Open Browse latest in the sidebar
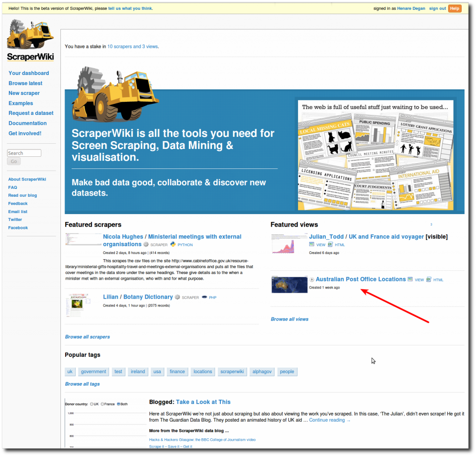476x456 pixels. 26,83
